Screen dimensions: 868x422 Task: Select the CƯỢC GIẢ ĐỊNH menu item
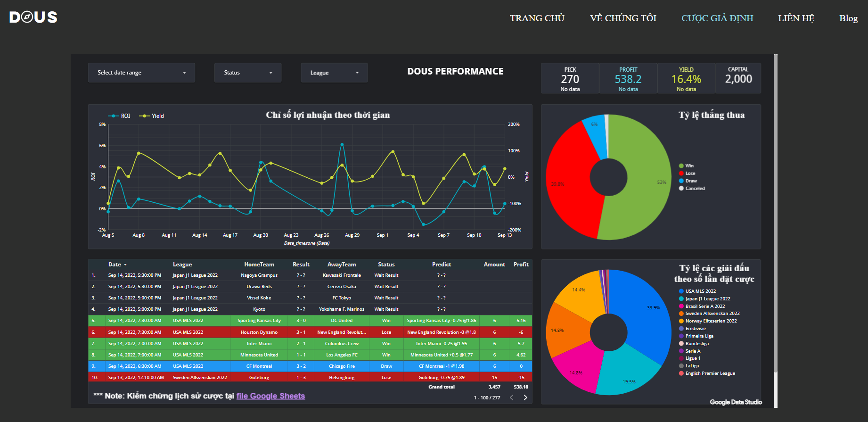717,18
